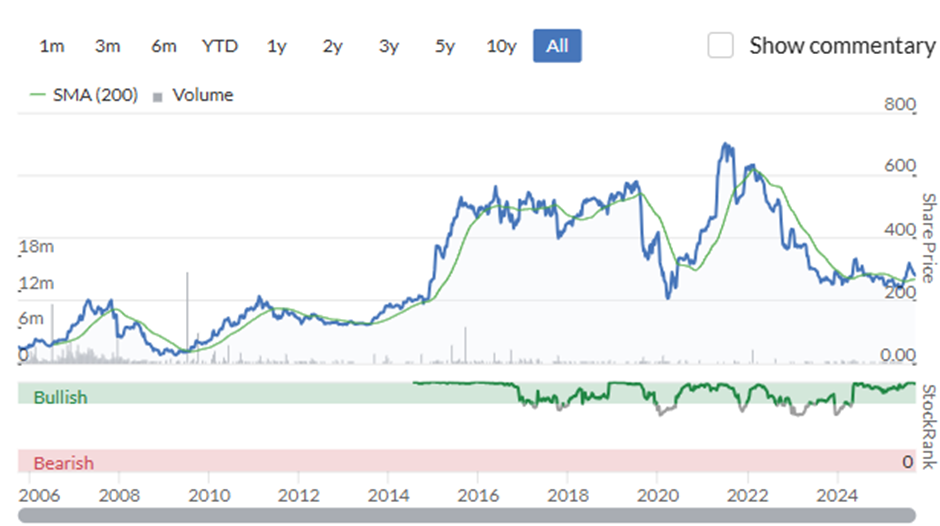Image resolution: width=940 pixels, height=526 pixels.
Task: Select the 1m time range
Action: [x=51, y=46]
